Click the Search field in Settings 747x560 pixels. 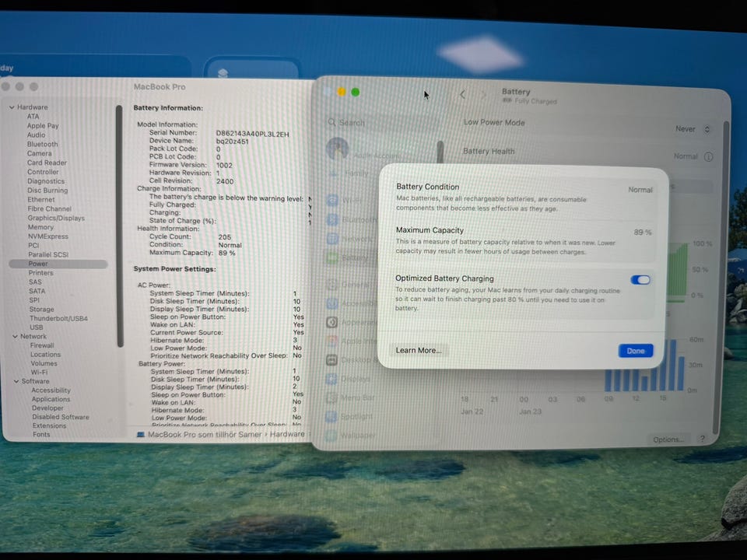coord(381,122)
